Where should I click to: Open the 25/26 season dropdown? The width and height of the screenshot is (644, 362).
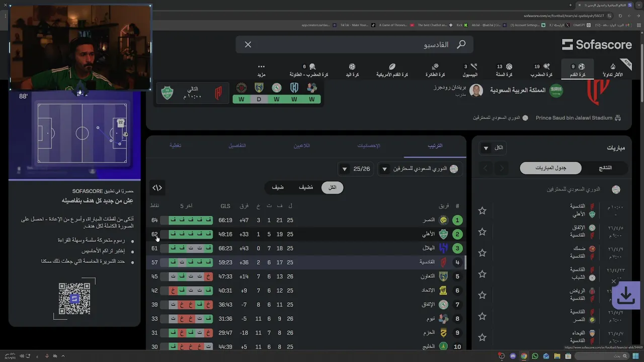pos(356,169)
